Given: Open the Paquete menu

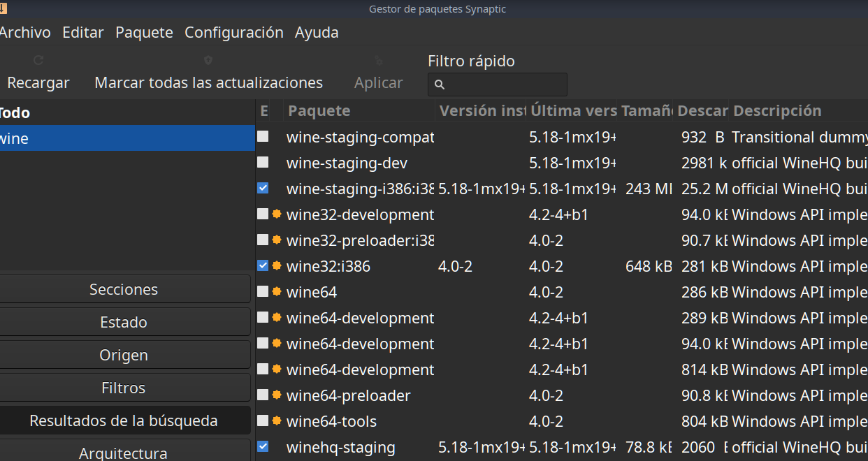Looking at the screenshot, I should (144, 32).
